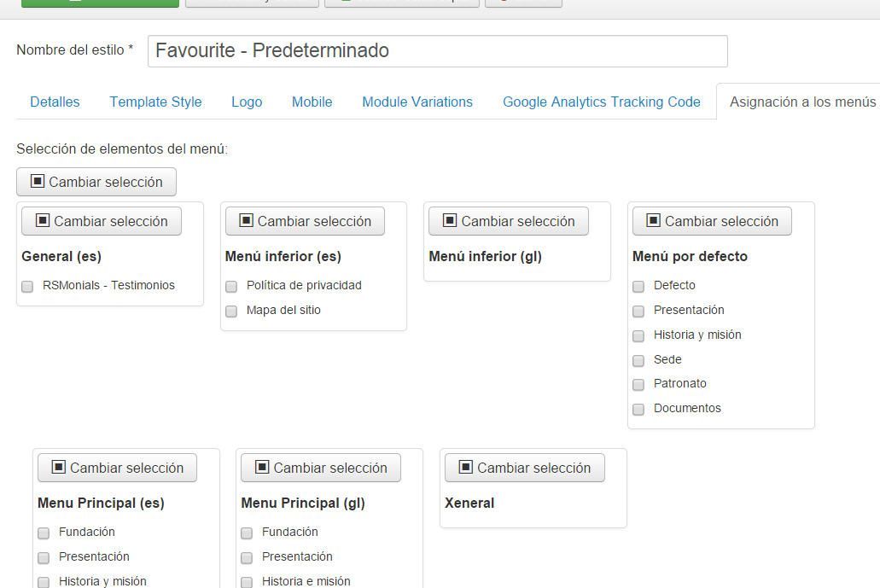Click the Nombre del estilo input field
The image size is (880, 588).
438,51
